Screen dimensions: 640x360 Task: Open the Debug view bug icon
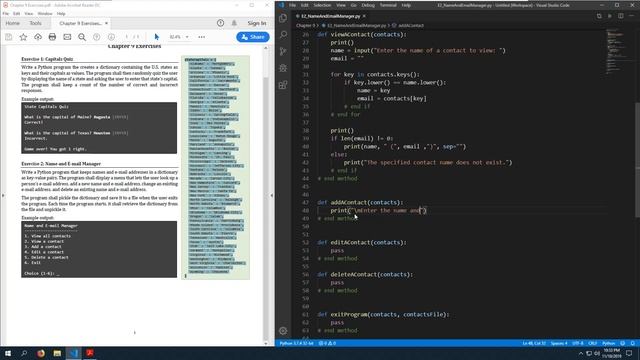click(283, 68)
